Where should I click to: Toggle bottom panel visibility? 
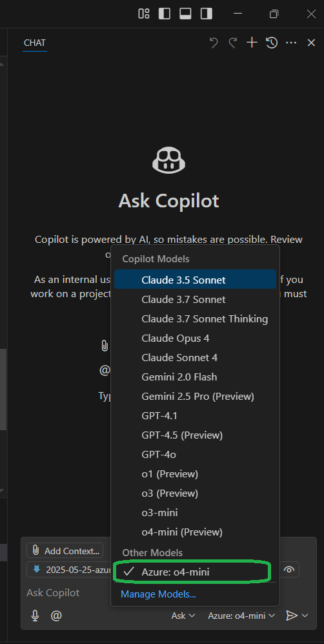(x=185, y=14)
